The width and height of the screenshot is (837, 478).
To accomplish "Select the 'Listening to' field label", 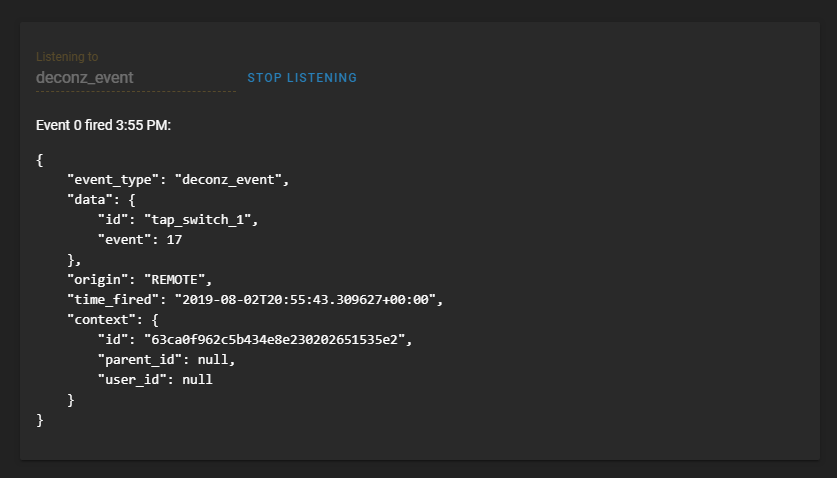I will pyautogui.click(x=67, y=57).
